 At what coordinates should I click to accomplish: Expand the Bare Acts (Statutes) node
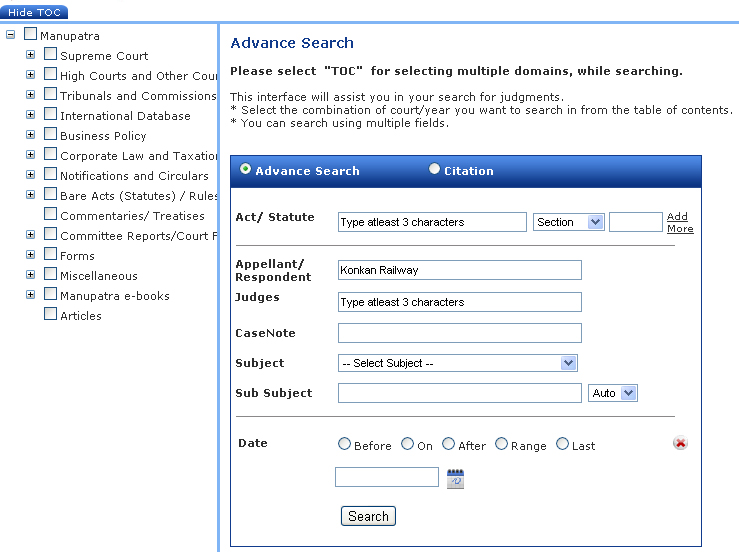click(x=30, y=195)
